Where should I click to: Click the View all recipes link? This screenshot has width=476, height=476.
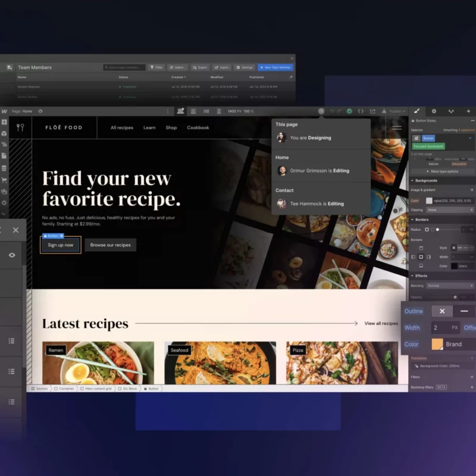[x=381, y=323]
